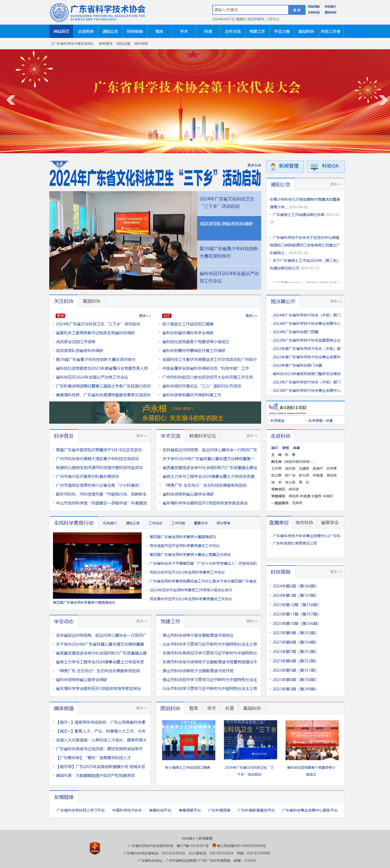Click the 张小曳院士工作站 unveiling thumbnail
Image resolution: width=390 pixels, height=868 pixels.
(188, 740)
